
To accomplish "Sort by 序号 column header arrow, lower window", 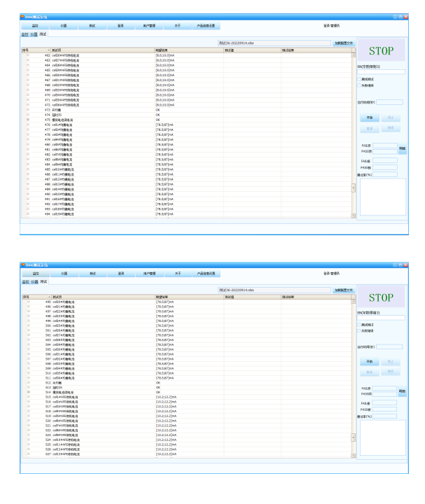I will (x=49, y=297).
